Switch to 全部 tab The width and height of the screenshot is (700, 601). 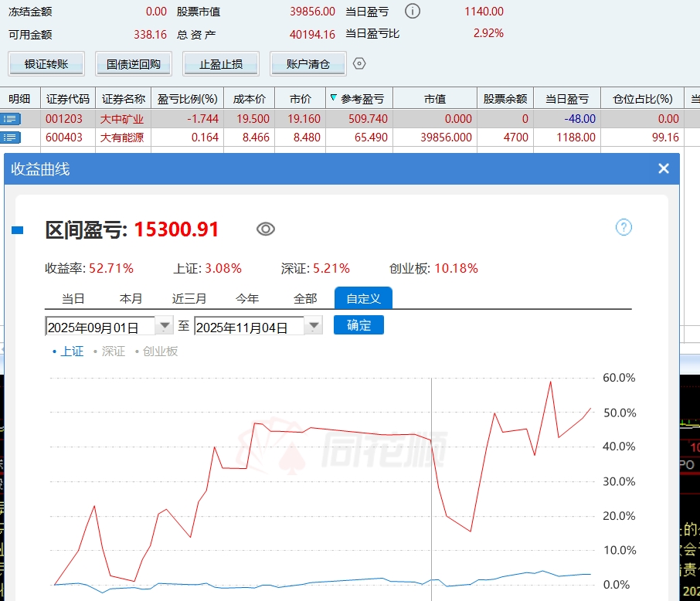point(305,298)
